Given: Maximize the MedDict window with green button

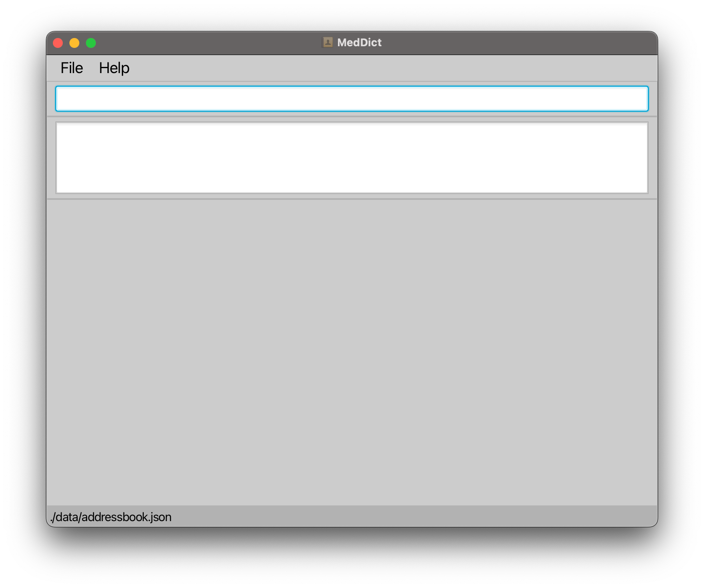Looking at the screenshot, I should [91, 43].
